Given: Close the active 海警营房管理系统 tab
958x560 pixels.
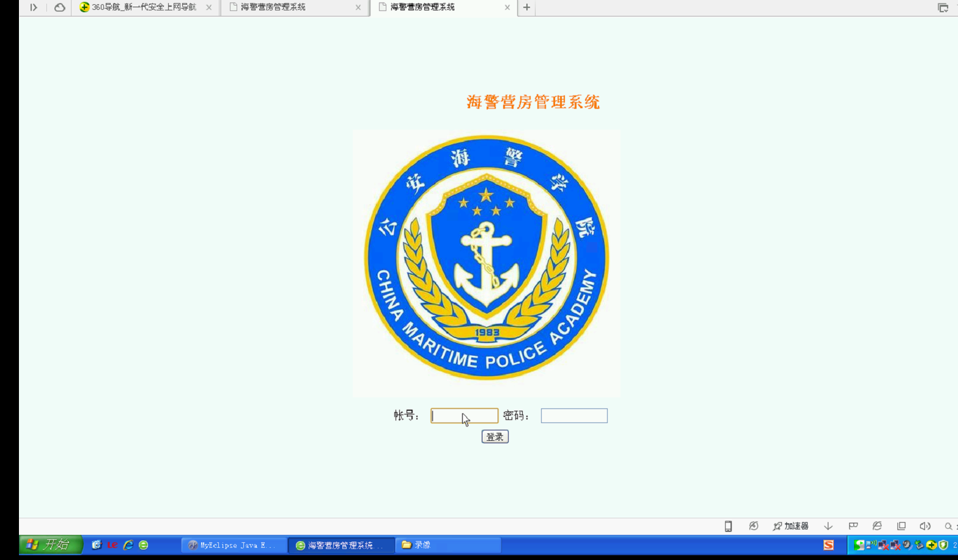Looking at the screenshot, I should (x=507, y=7).
